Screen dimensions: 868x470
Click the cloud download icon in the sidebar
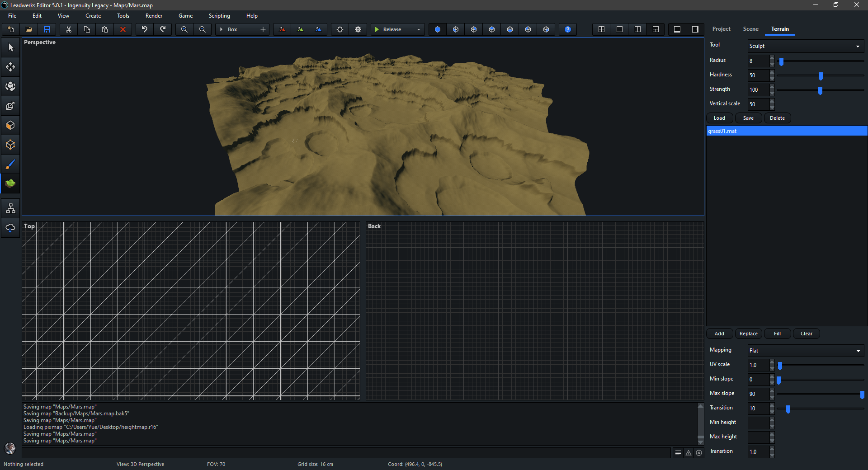tap(10, 228)
